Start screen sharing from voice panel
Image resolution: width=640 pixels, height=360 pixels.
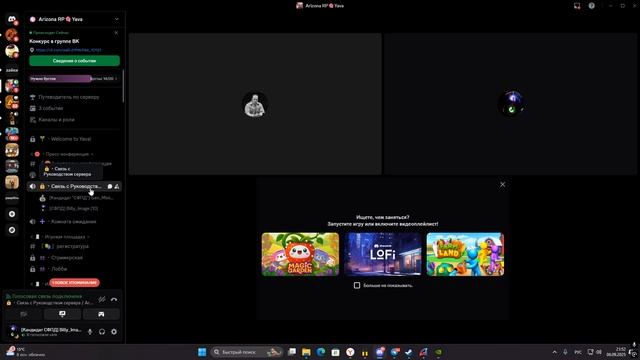62,314
